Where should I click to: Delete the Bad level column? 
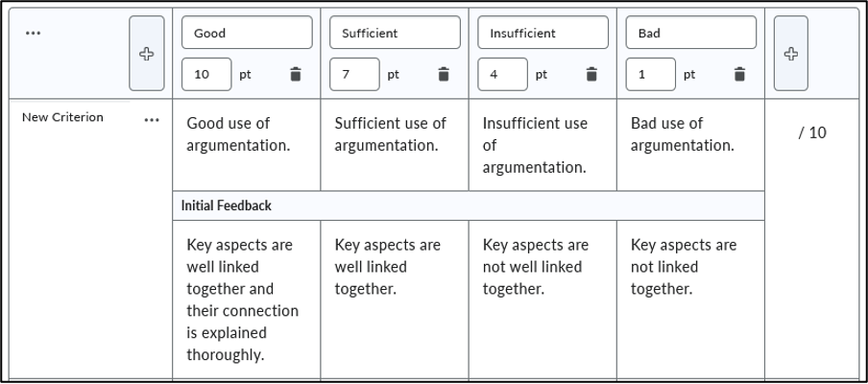coord(739,74)
